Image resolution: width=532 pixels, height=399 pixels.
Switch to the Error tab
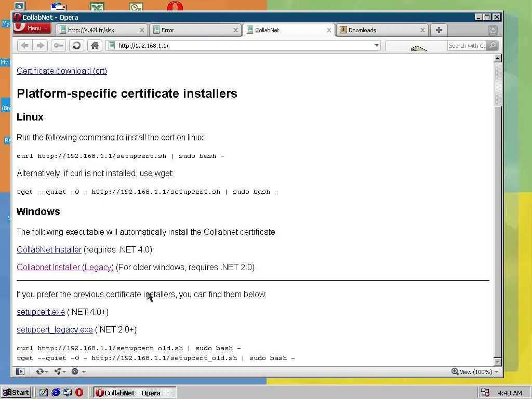click(x=195, y=30)
